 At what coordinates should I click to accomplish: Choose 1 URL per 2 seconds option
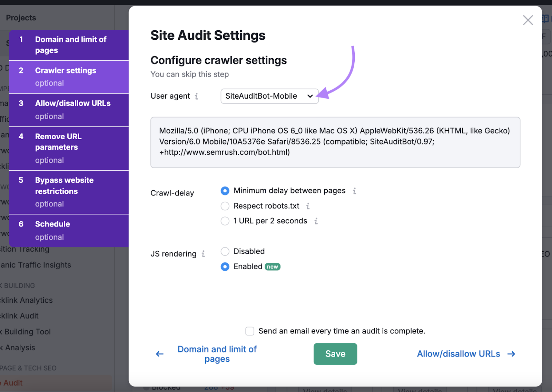225,221
